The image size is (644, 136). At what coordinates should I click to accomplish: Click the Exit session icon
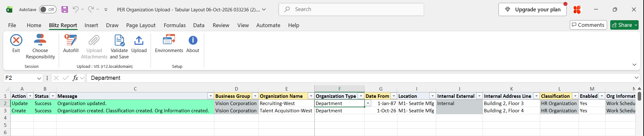[x=16, y=40]
